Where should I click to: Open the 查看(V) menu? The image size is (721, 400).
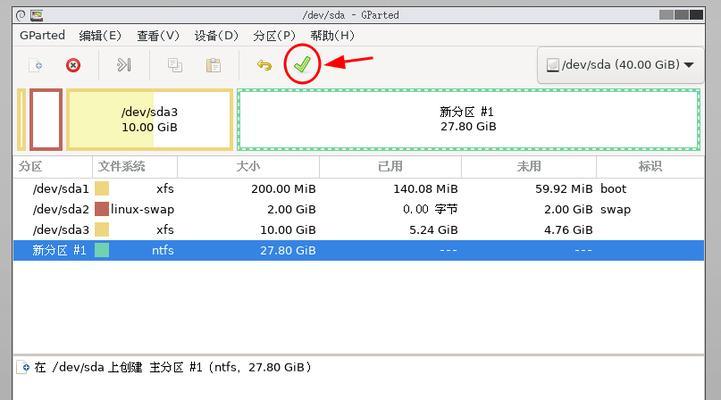pyautogui.click(x=158, y=35)
